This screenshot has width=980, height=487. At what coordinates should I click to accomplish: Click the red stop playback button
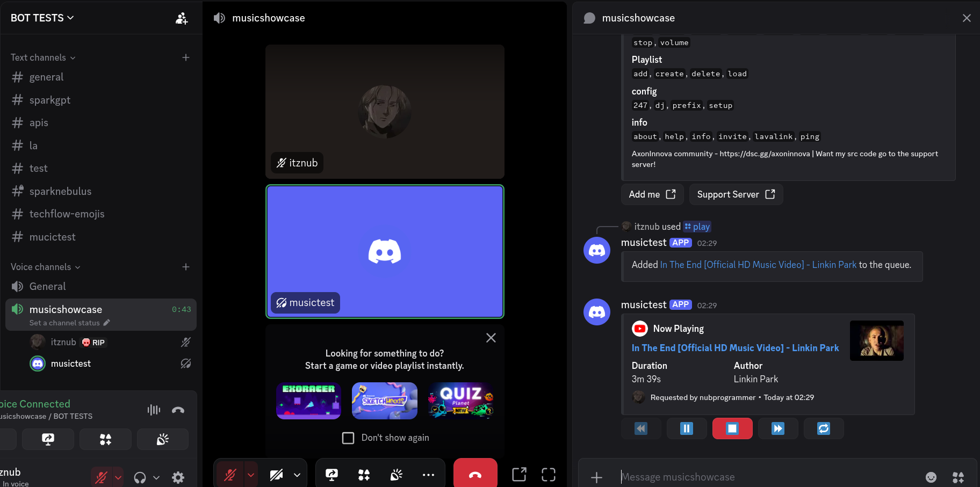(x=732, y=428)
